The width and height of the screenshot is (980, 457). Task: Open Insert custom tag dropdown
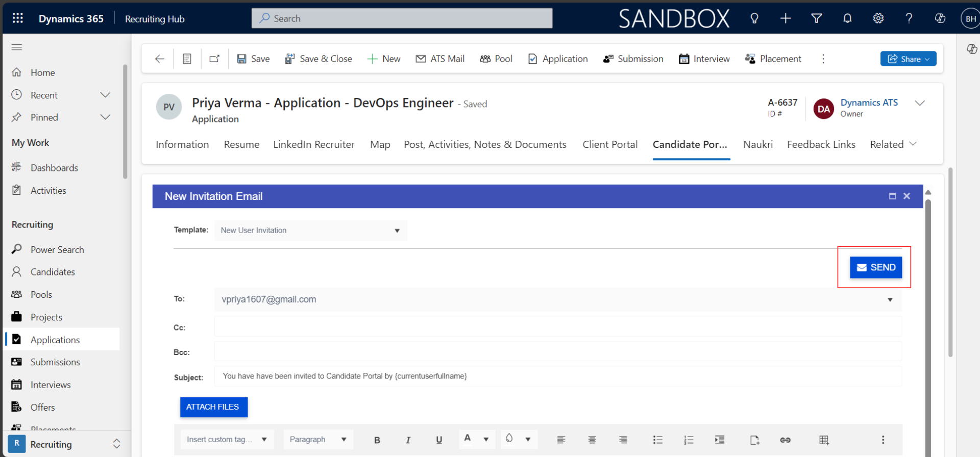pos(227,439)
